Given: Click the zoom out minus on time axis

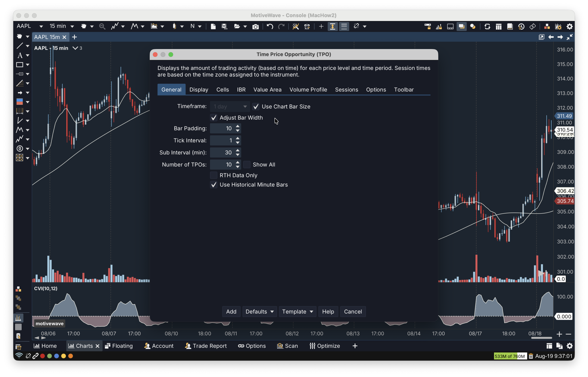Looking at the screenshot, I should coord(568,334).
